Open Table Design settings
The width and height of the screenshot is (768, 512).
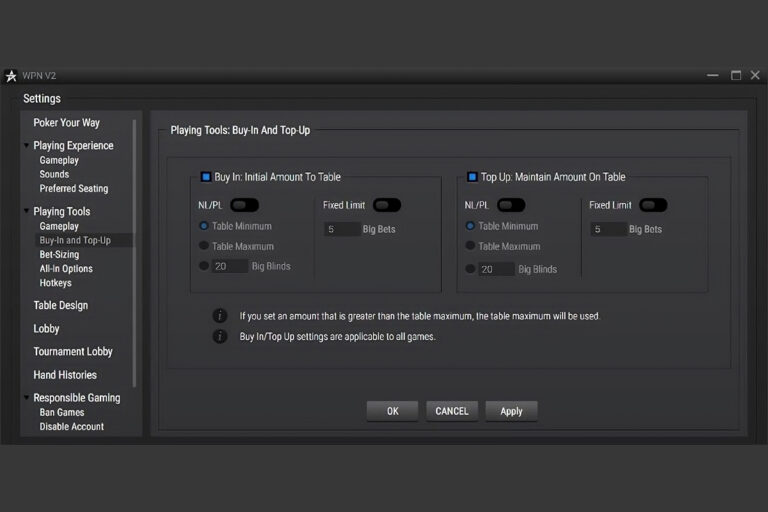(61, 305)
